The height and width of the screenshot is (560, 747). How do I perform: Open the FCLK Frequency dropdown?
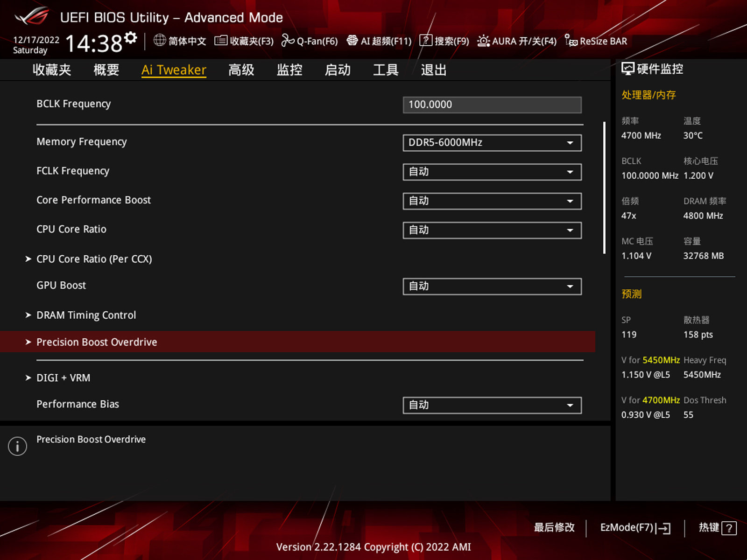coord(492,172)
